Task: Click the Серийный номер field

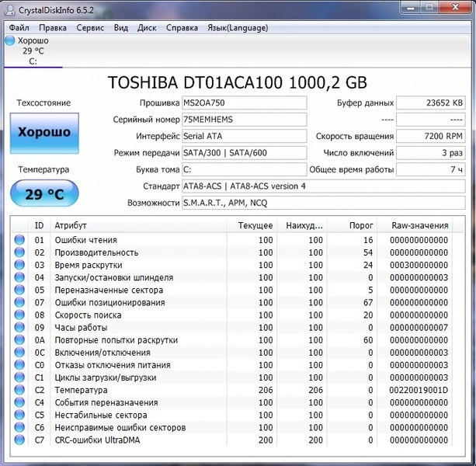Action: point(244,120)
